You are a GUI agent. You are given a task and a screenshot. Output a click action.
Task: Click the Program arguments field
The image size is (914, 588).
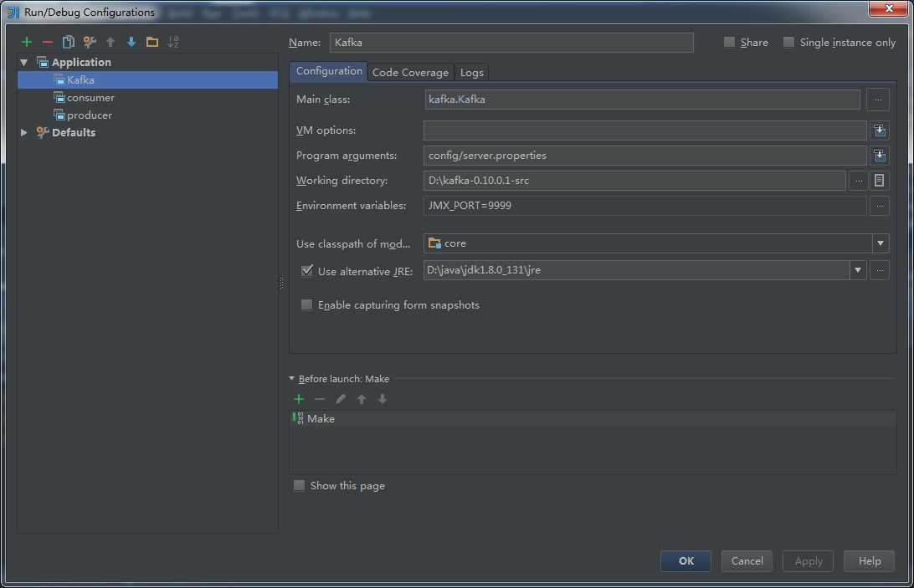(x=644, y=156)
